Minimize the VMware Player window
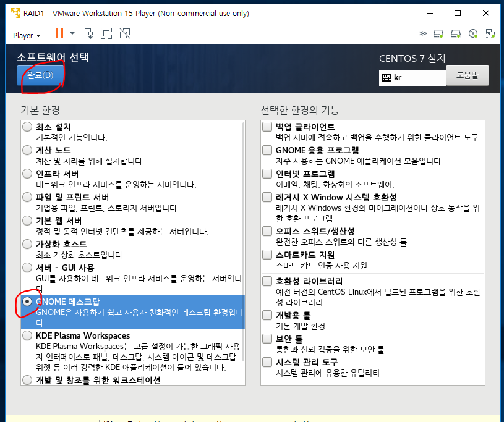Image resolution: width=504 pixels, height=422 pixels. coord(430,13)
